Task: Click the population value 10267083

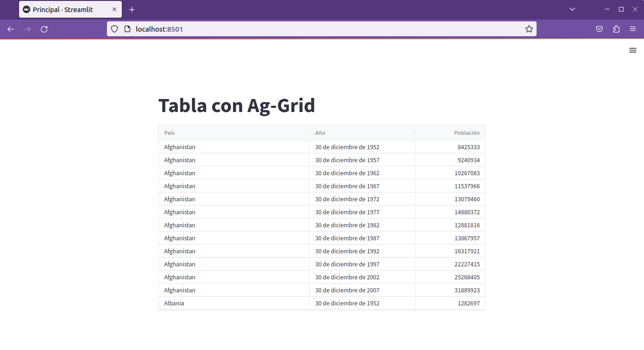Action: tap(467, 173)
